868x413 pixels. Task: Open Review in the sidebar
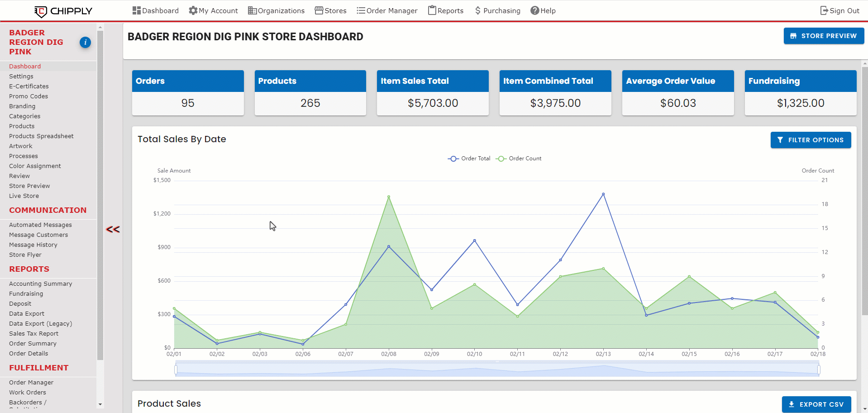[19, 176]
